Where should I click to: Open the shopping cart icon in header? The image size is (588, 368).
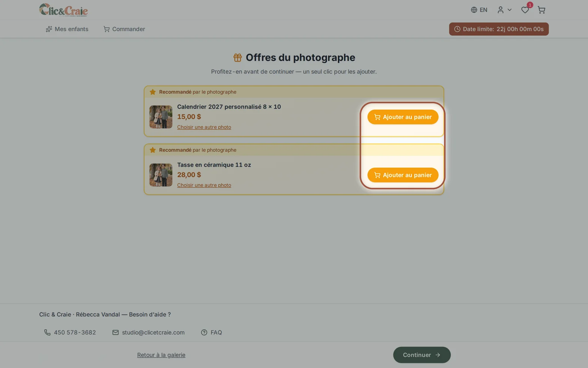(541, 10)
